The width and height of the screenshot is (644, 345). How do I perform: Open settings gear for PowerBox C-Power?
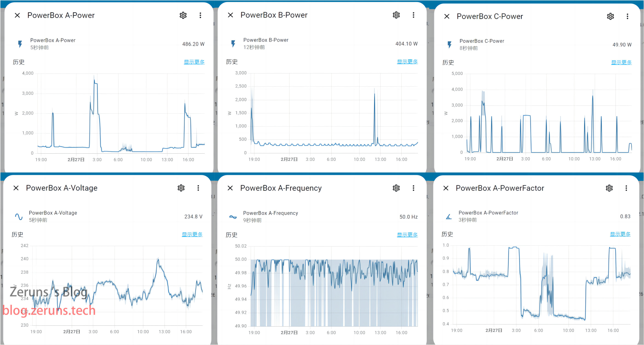click(x=610, y=17)
